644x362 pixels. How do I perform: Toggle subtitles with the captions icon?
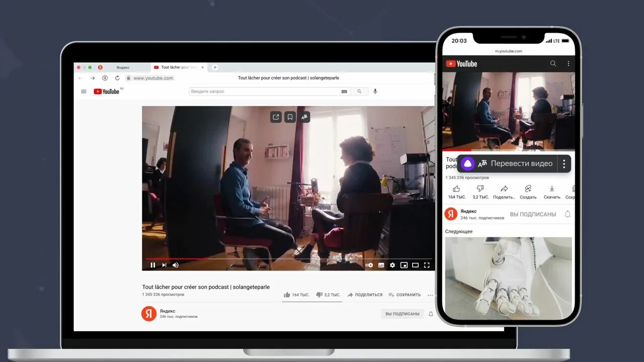(381, 265)
